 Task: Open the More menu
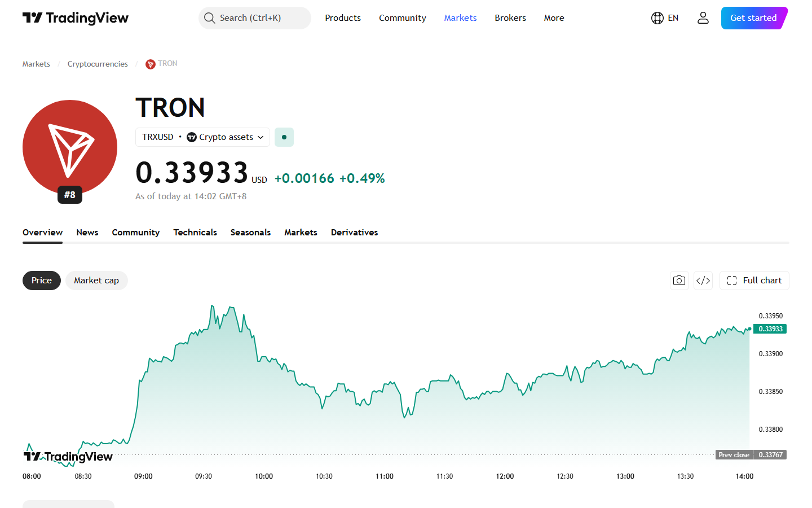pyautogui.click(x=554, y=18)
